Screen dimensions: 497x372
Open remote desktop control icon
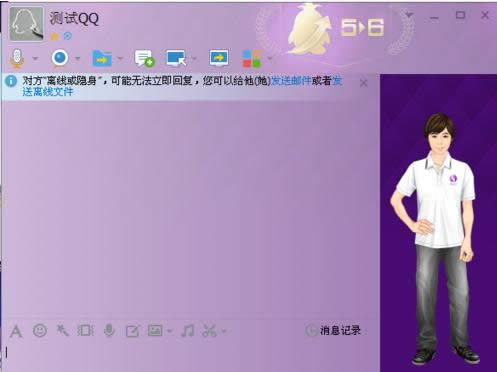176,59
